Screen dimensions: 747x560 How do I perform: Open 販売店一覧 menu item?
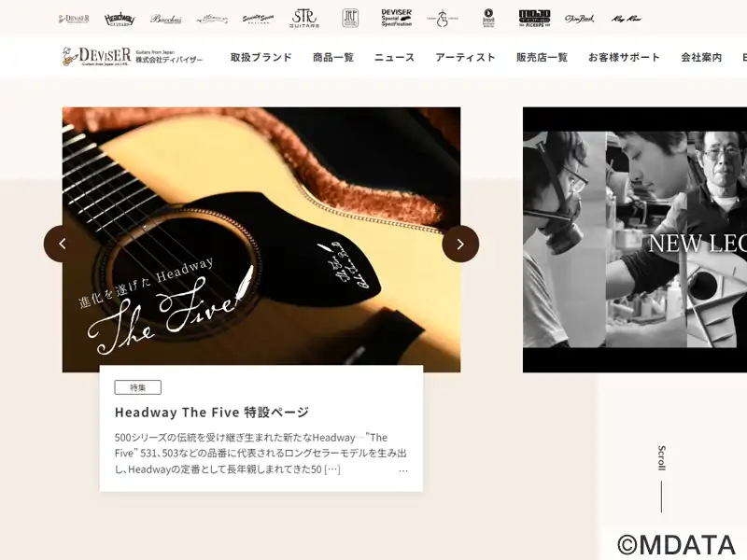pyautogui.click(x=542, y=57)
